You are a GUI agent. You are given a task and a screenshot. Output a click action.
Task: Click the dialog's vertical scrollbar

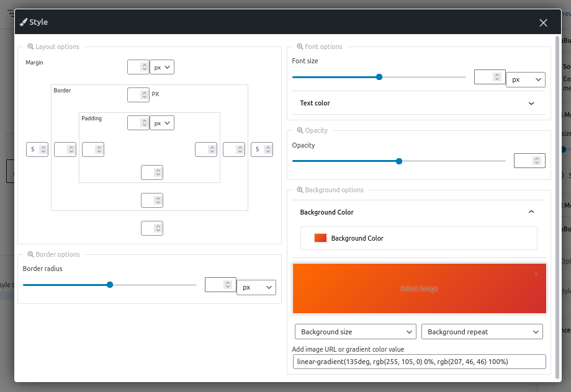click(557, 207)
